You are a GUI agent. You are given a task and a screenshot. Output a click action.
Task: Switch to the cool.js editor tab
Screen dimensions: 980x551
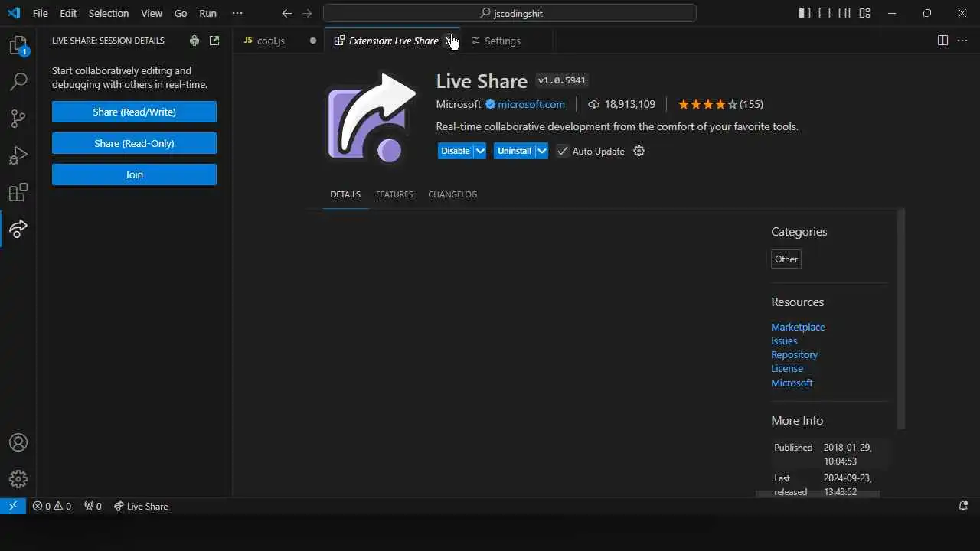[279, 41]
